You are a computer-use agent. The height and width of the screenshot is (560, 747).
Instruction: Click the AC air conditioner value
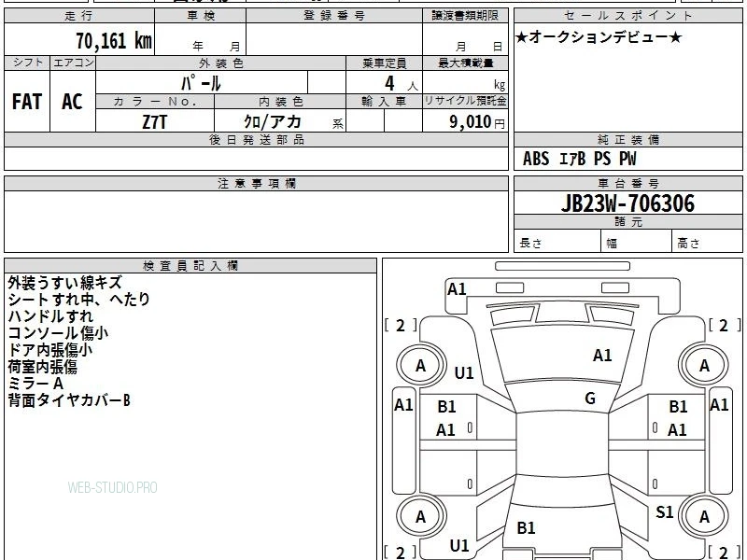[x=73, y=102]
